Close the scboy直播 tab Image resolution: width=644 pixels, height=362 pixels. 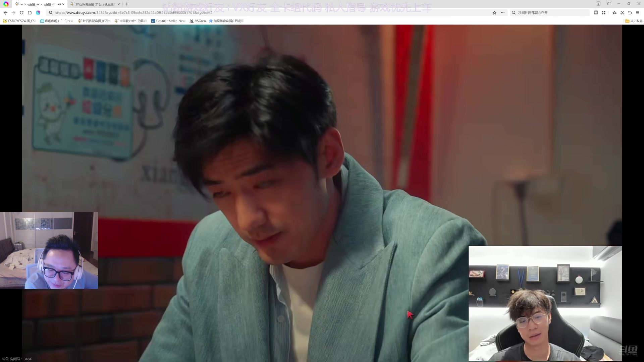pyautogui.click(x=63, y=4)
